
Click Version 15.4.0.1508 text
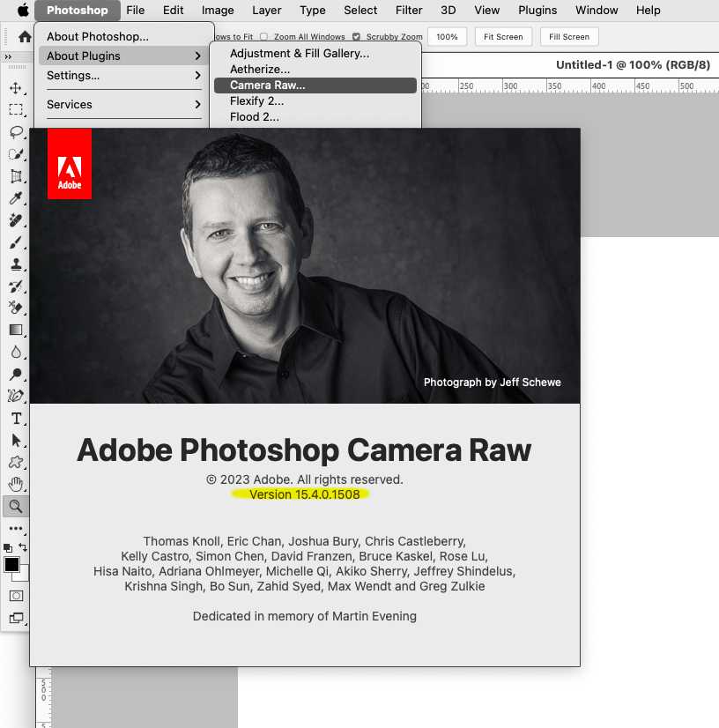click(305, 494)
